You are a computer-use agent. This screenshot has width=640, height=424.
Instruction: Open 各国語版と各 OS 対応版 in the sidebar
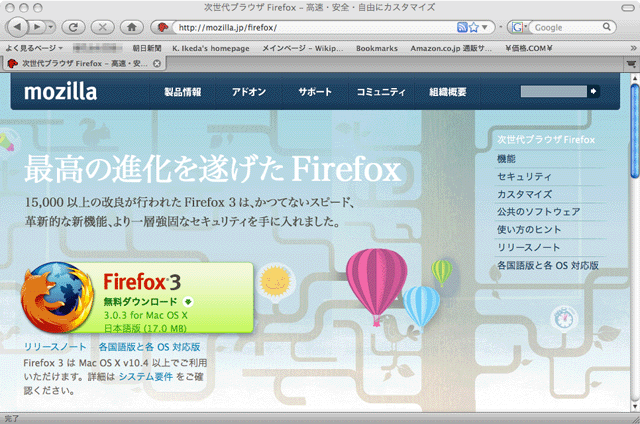[x=547, y=265]
